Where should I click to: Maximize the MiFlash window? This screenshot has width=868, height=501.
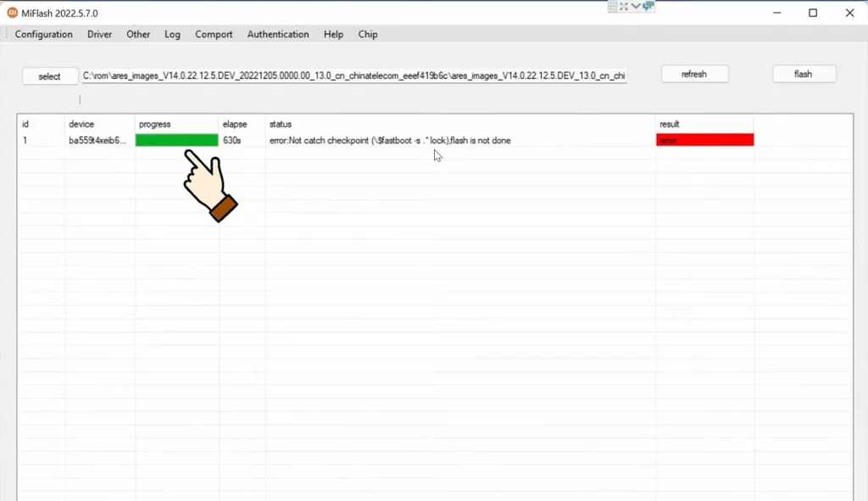click(813, 13)
